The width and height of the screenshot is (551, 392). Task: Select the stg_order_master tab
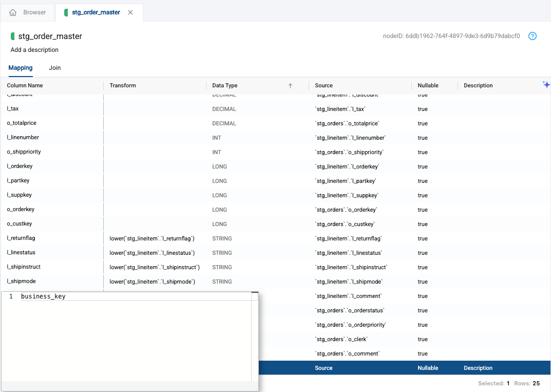click(x=96, y=12)
